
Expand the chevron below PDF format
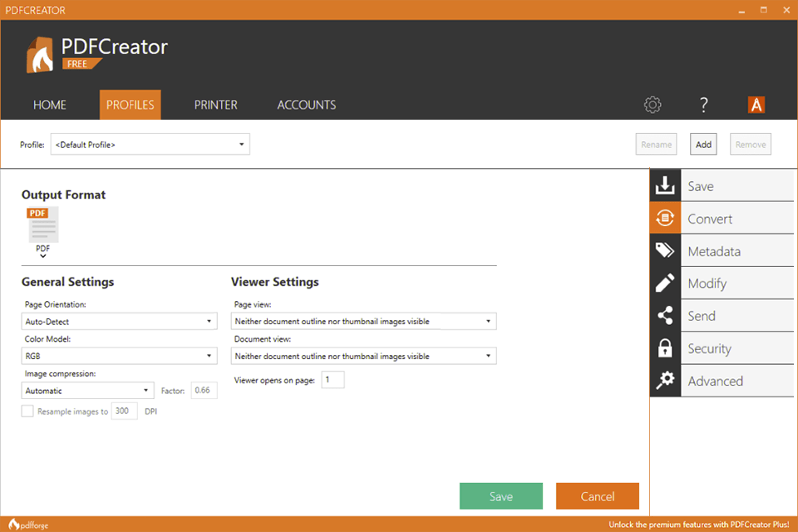click(x=42, y=256)
